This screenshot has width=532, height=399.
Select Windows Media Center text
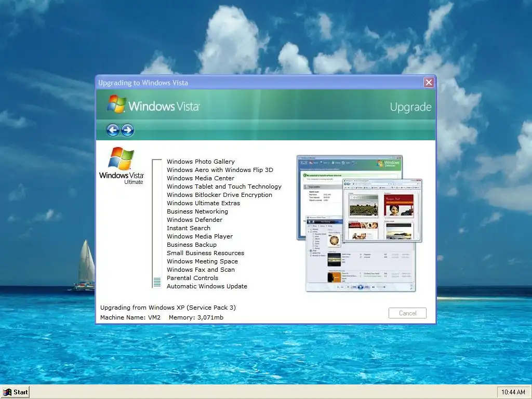pyautogui.click(x=201, y=178)
